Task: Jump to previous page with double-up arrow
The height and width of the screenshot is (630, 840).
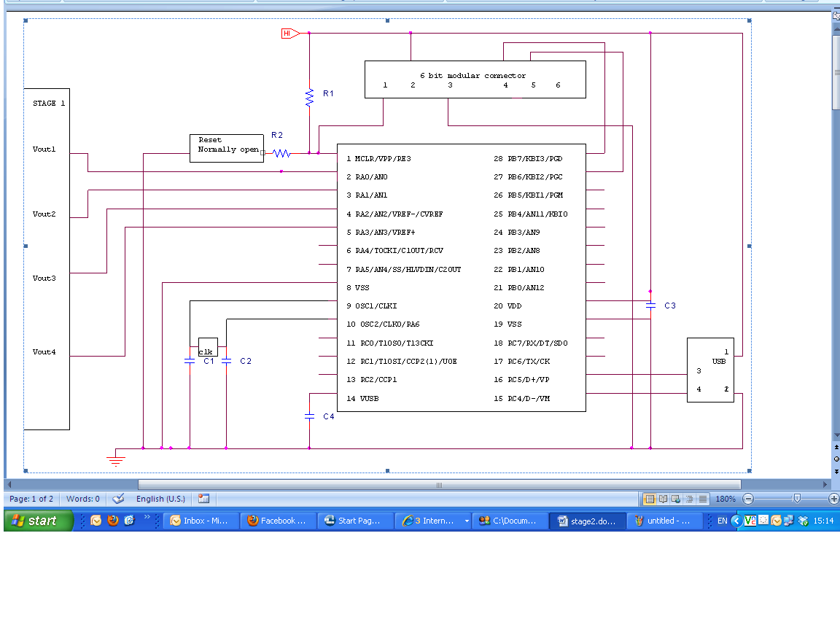Action: click(836, 447)
